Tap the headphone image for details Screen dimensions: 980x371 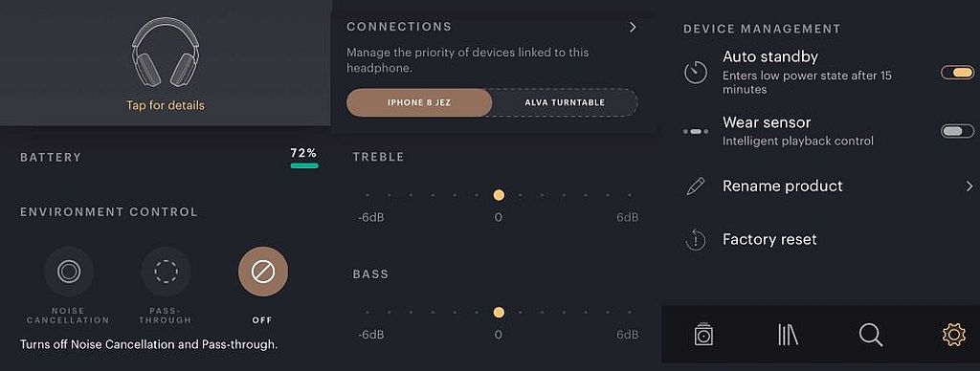click(x=166, y=52)
